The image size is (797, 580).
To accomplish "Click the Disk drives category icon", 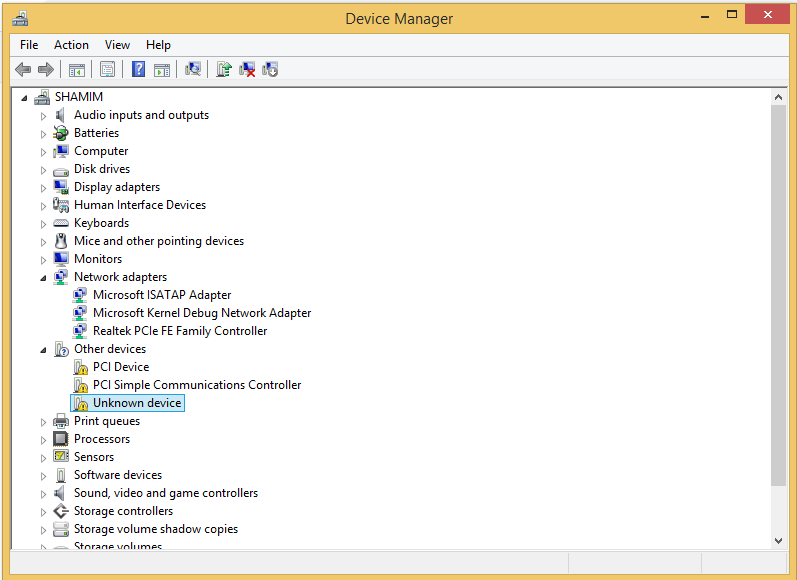I will tap(60, 170).
